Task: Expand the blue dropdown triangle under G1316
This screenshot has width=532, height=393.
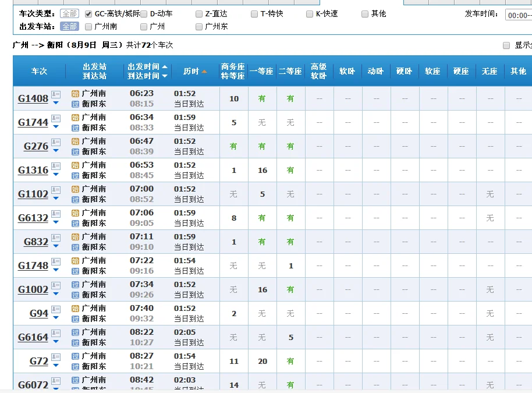Action: (x=55, y=174)
